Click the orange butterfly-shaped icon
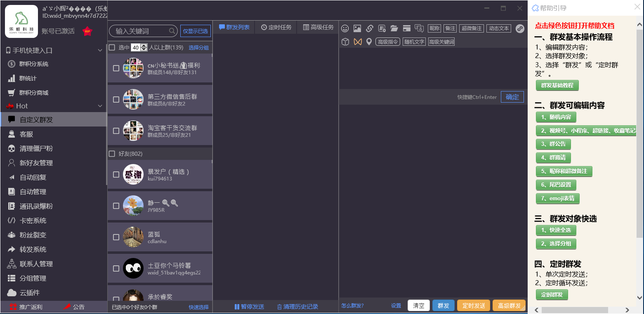 357,42
